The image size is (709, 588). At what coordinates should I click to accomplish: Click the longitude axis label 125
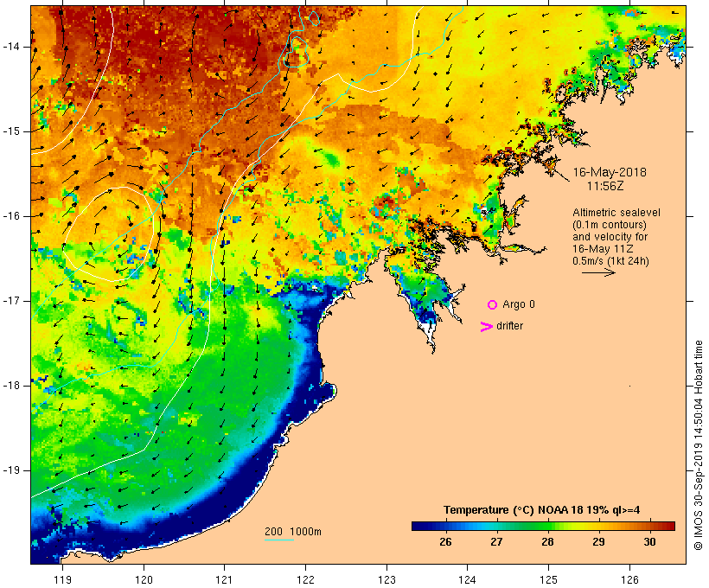pos(548,579)
